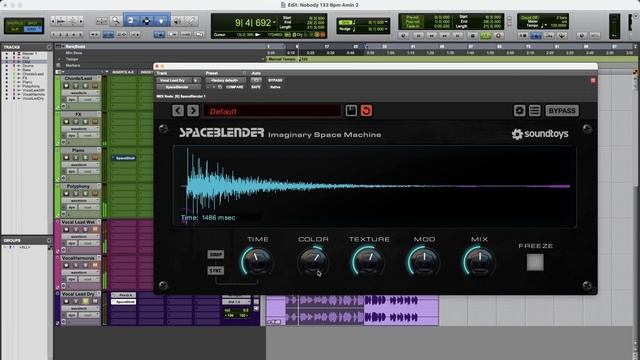Click the Rewind transport button

[x=431, y=36]
